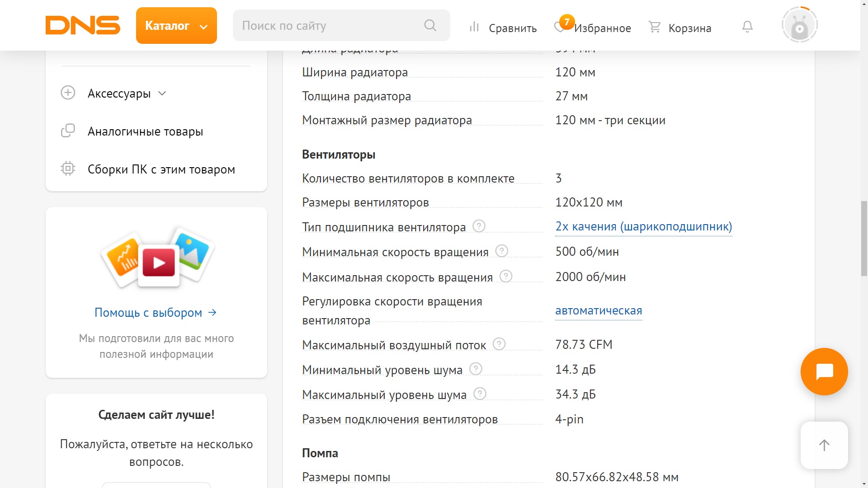Click the help media thumbnail image

(x=158, y=259)
